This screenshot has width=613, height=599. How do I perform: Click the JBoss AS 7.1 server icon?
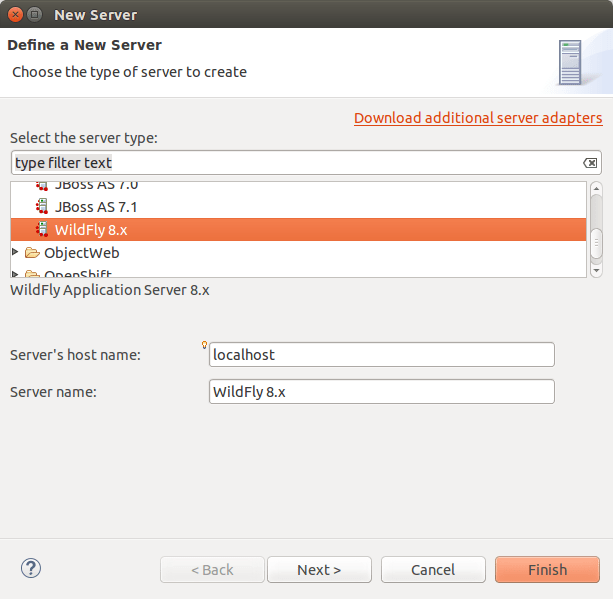42,206
